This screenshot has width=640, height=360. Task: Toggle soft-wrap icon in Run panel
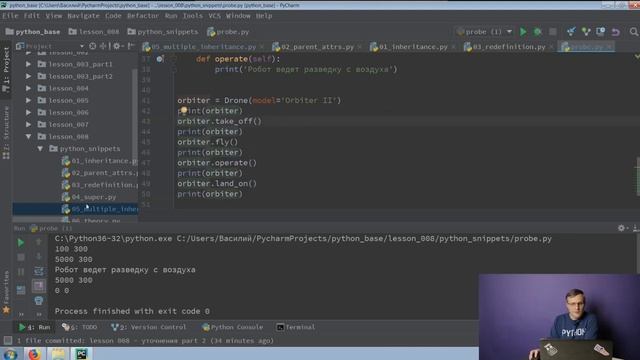39,271
